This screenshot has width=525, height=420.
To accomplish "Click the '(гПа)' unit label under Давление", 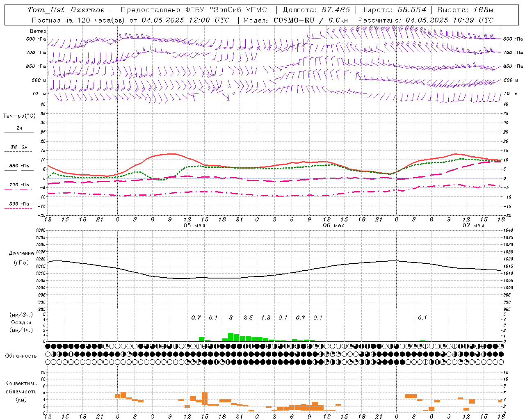I will 21,263.
